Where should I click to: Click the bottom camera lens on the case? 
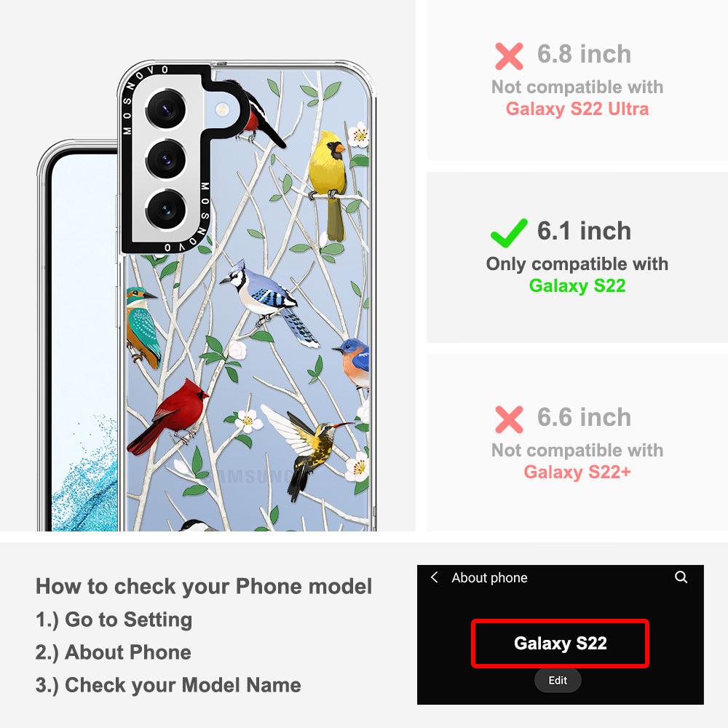coord(166,210)
